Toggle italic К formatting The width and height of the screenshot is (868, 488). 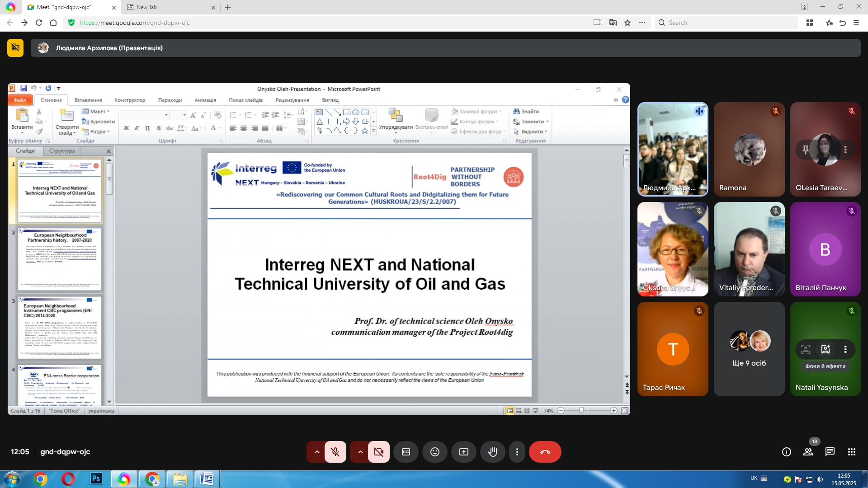[x=137, y=128]
